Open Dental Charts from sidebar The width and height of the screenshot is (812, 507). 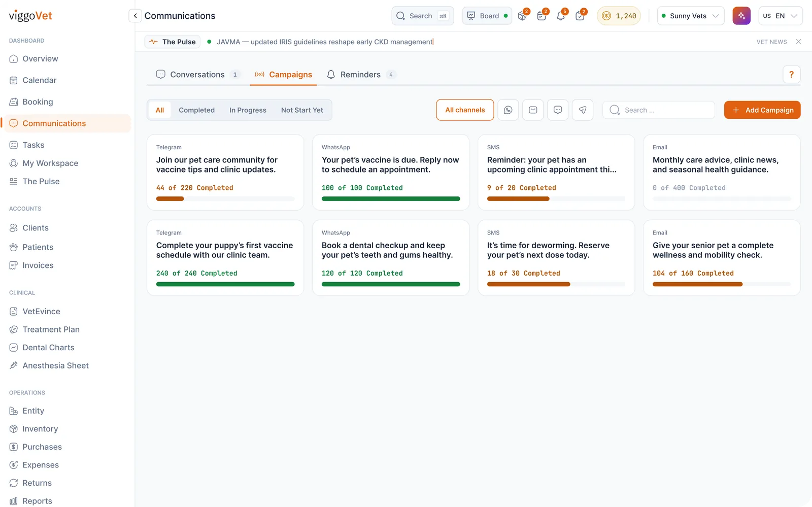click(48, 348)
